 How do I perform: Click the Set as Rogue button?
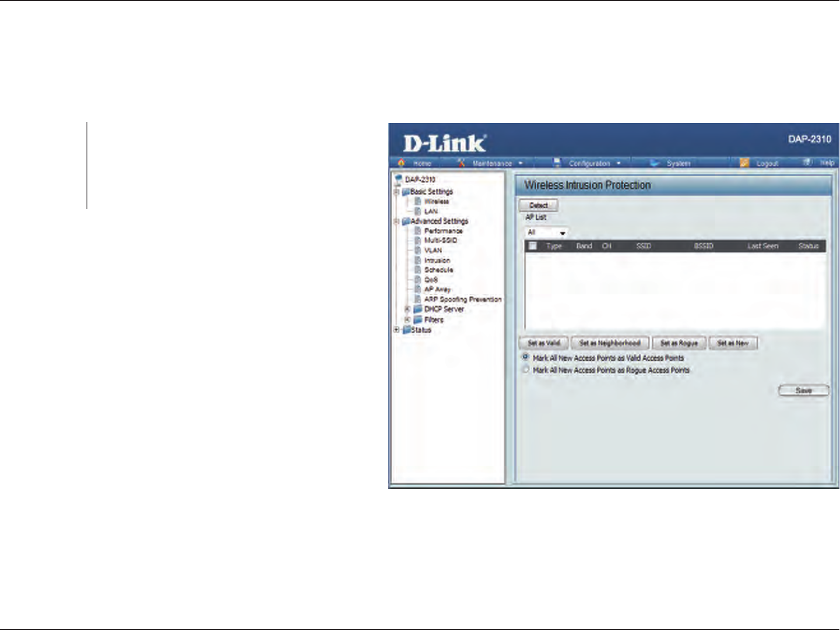click(x=679, y=343)
